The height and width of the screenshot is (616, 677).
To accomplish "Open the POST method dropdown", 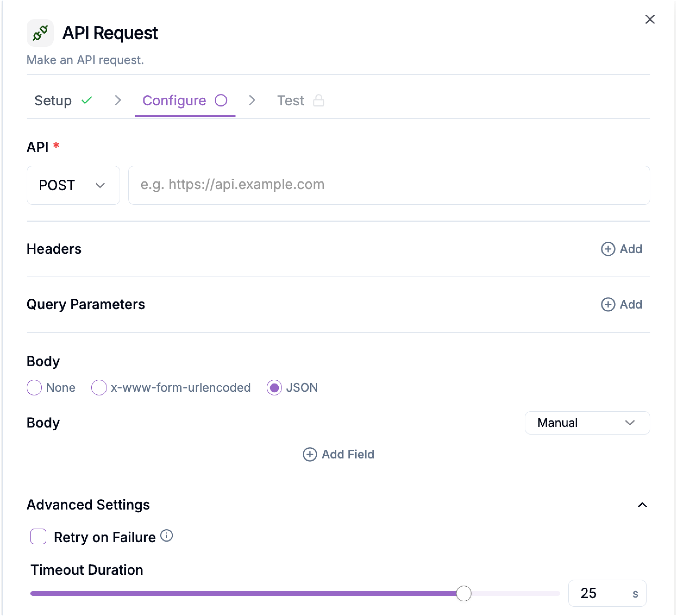I will point(73,185).
